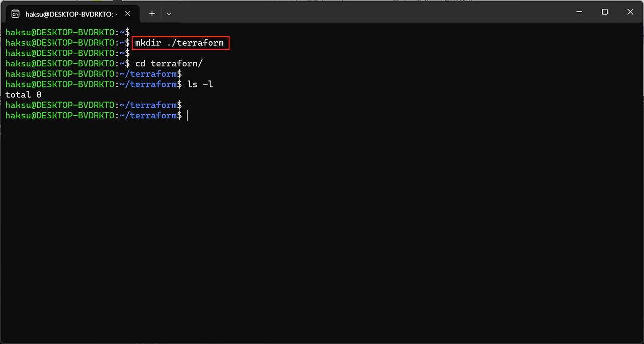Viewport: 644px width, 344px height.
Task: Close the terminal window
Action: [630, 12]
